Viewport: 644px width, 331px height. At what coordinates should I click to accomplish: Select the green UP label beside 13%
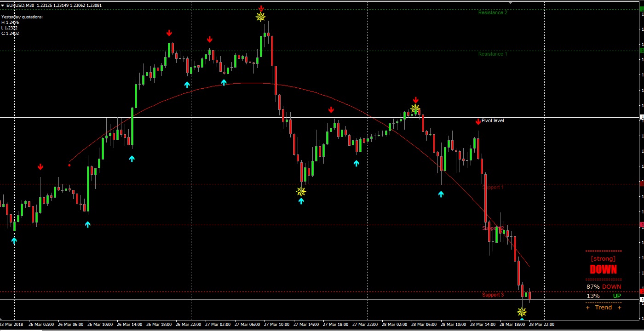617,296
